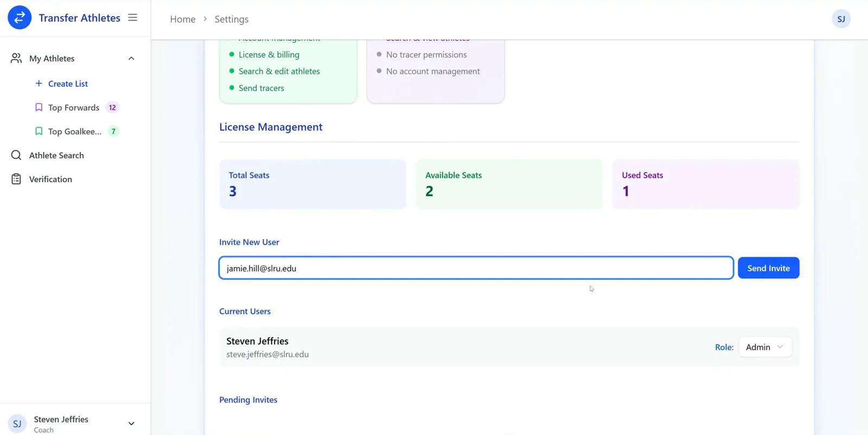Click the Pending Invites heading
868x435 pixels.
248,400
